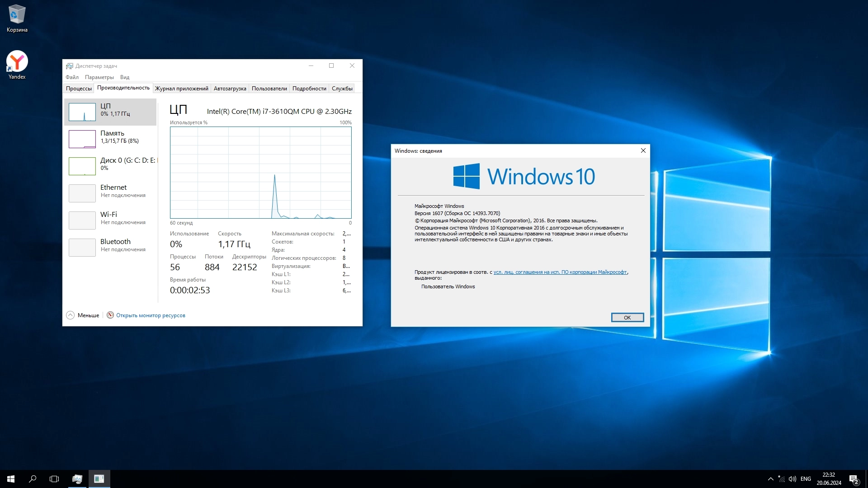Open the Microsoft license terms link

click(x=560, y=272)
